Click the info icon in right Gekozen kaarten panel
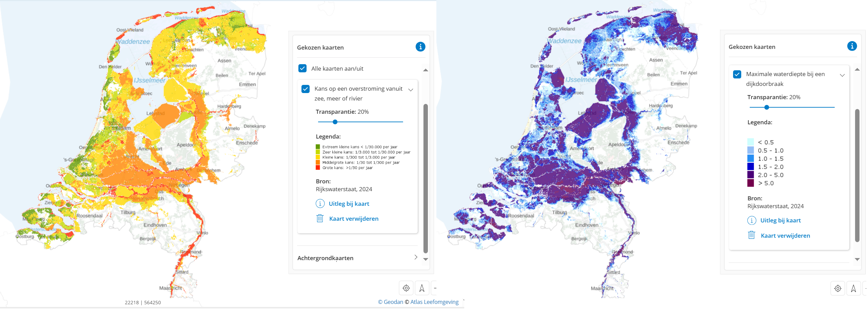 coord(852,46)
